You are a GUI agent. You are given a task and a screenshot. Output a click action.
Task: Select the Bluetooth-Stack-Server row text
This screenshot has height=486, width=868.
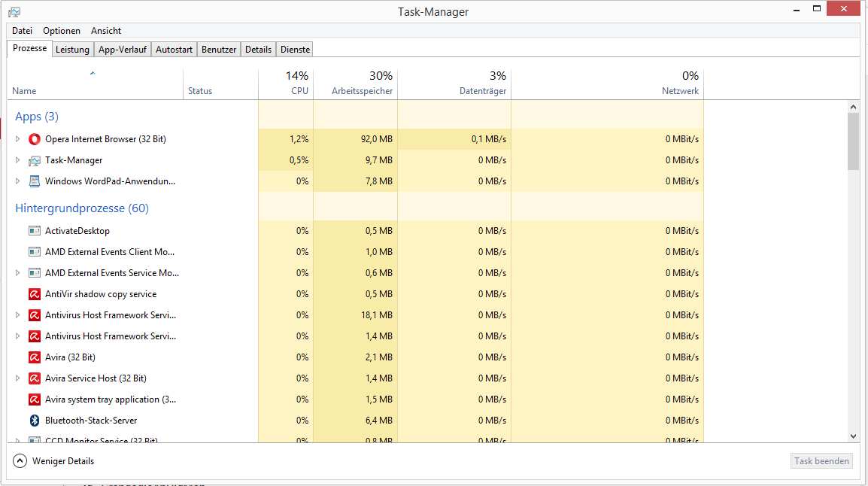tap(91, 420)
